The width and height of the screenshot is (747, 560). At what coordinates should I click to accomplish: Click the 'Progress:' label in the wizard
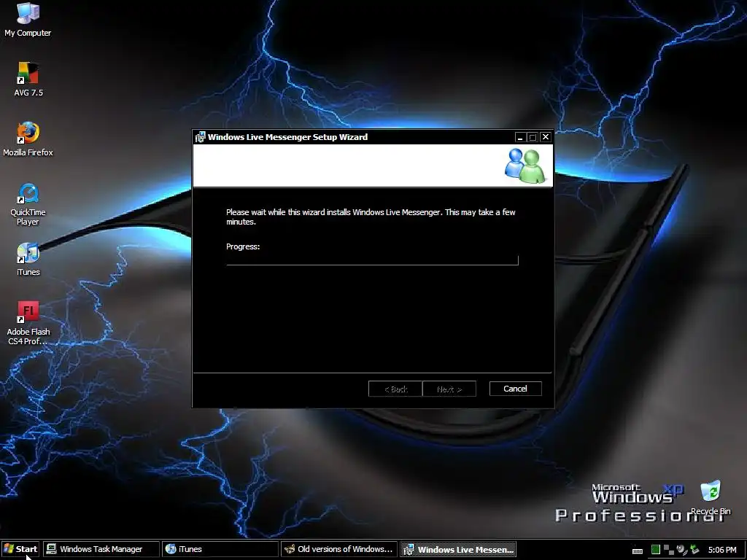tap(243, 246)
